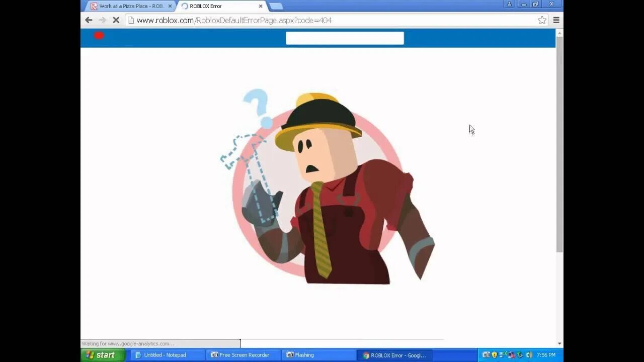
Task: Click the scrollbar up arrow
Action: click(559, 33)
